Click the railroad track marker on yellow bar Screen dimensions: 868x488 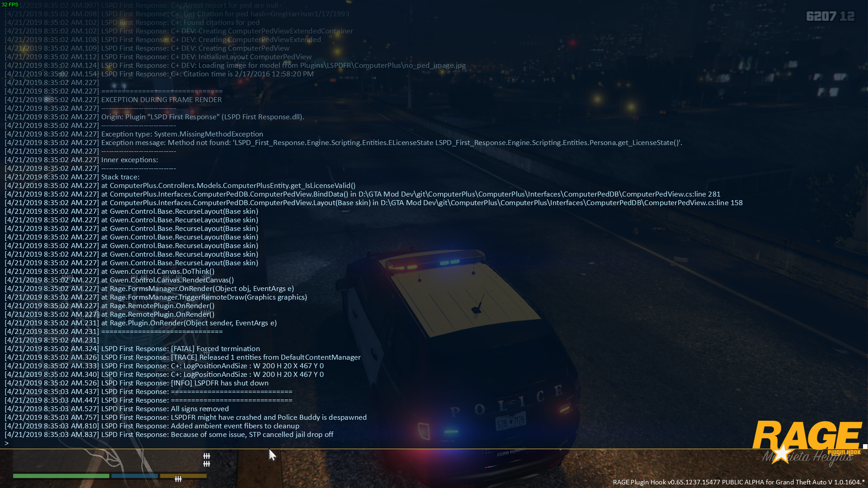pyautogui.click(x=178, y=479)
